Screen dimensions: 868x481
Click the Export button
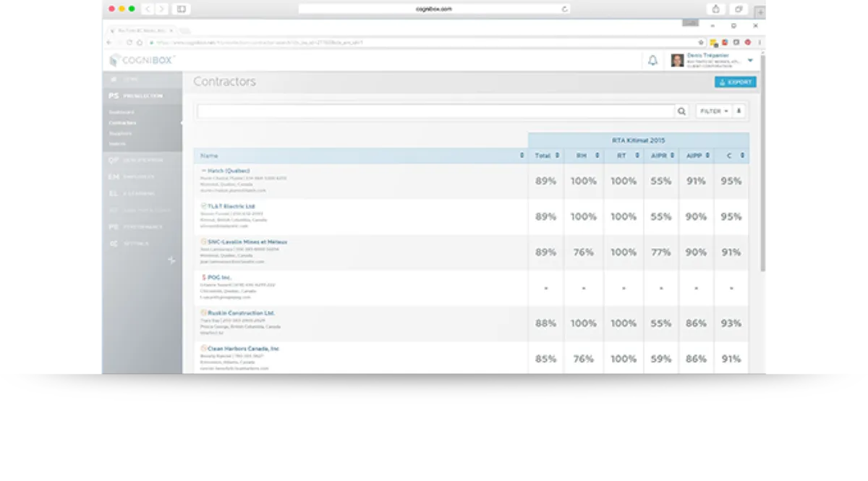735,82
